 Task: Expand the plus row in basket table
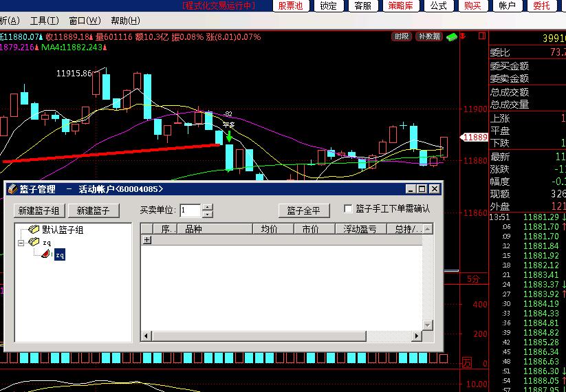coord(147,240)
